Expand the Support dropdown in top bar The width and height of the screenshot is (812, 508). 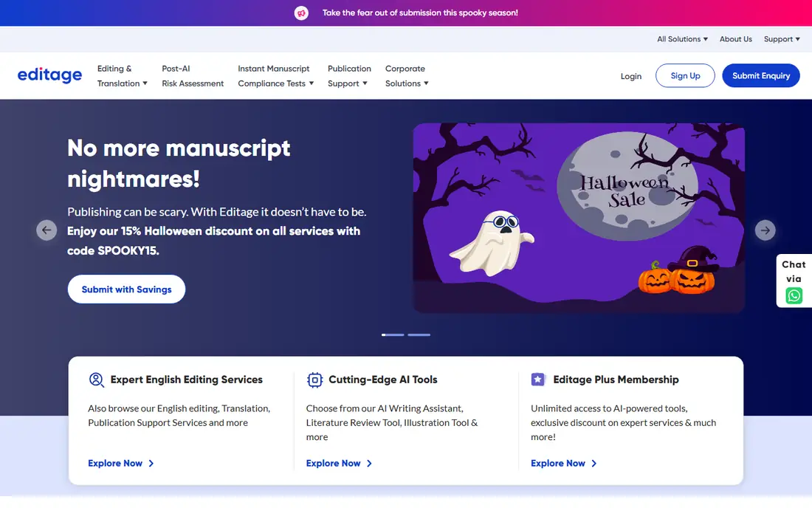[x=782, y=39]
